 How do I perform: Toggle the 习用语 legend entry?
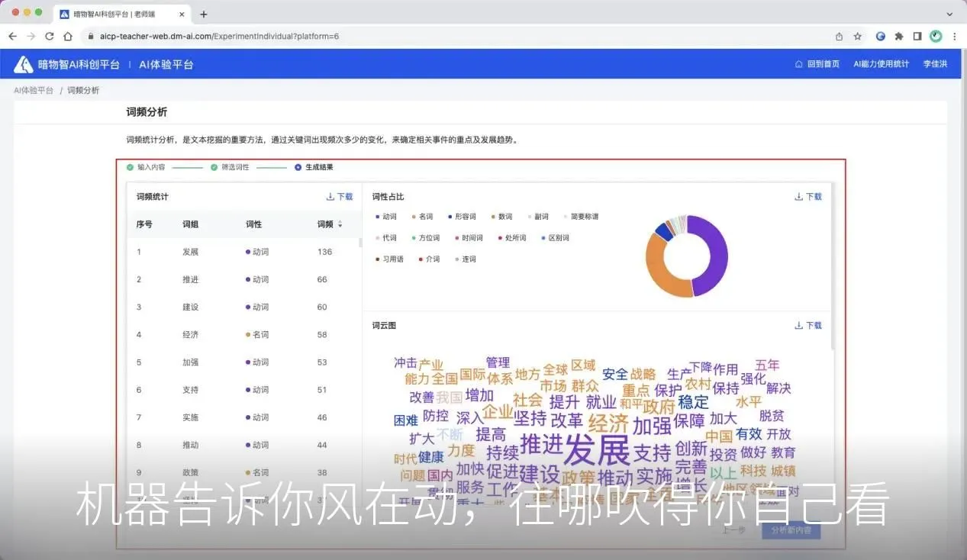pos(389,259)
